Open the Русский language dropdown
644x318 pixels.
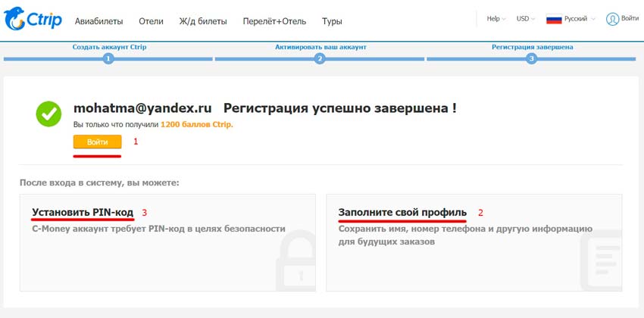[579, 19]
